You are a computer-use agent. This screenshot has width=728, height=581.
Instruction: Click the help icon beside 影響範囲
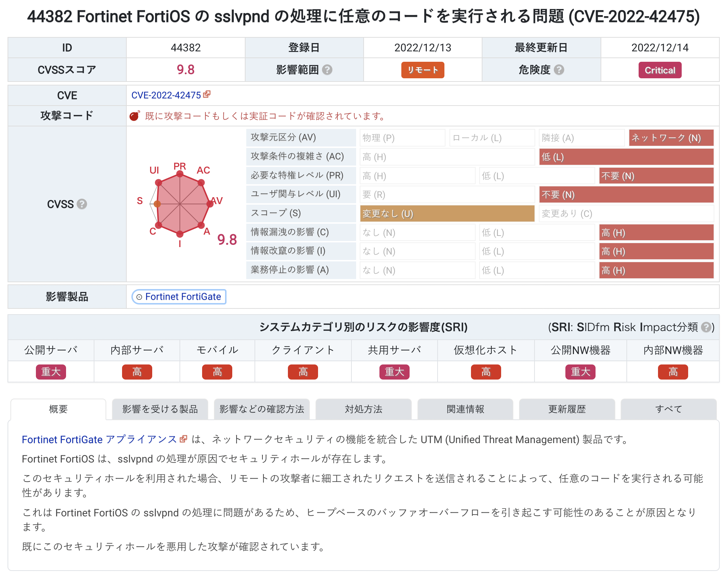coord(327,70)
